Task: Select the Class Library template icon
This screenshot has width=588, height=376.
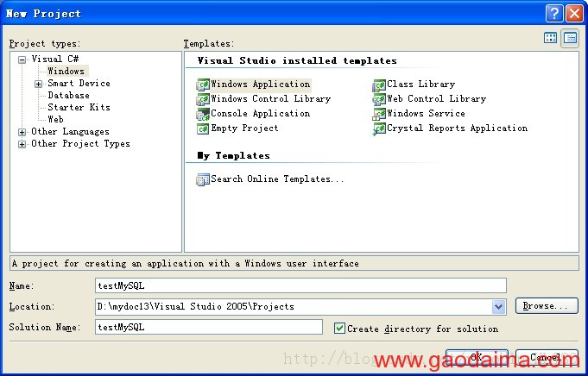Action: (379, 85)
